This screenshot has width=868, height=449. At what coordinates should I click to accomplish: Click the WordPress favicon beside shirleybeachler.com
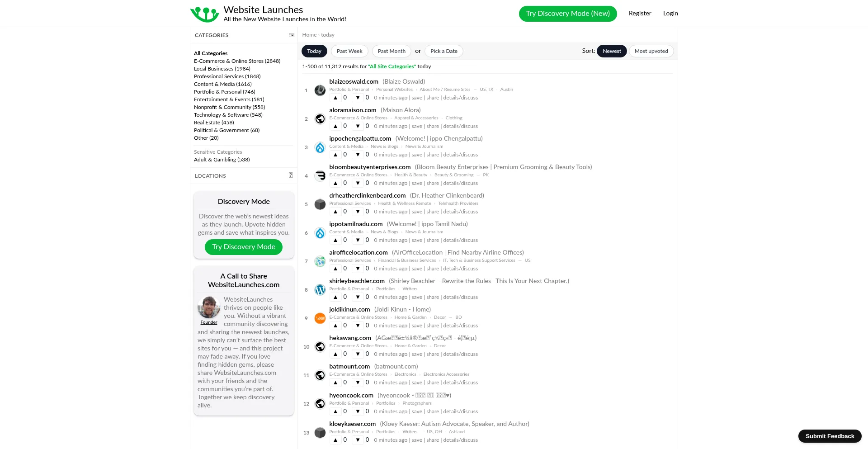coord(320,290)
